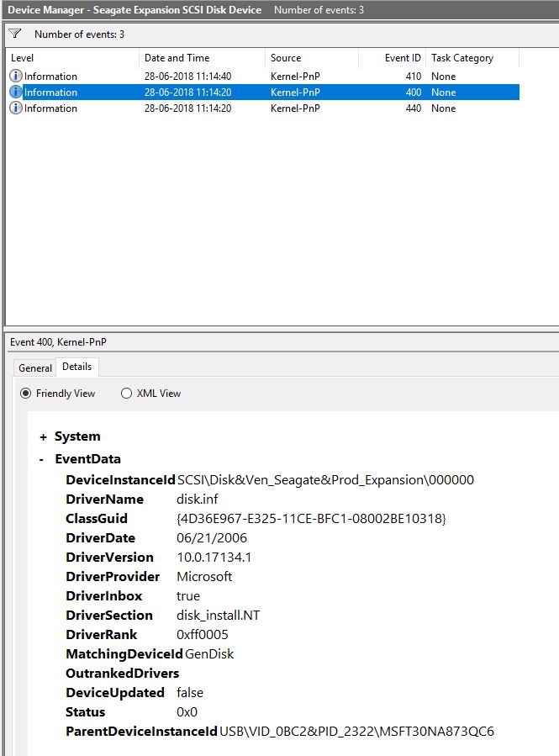Select the Kernel-PnP source of event 440
This screenshot has height=756, width=559.
point(295,108)
